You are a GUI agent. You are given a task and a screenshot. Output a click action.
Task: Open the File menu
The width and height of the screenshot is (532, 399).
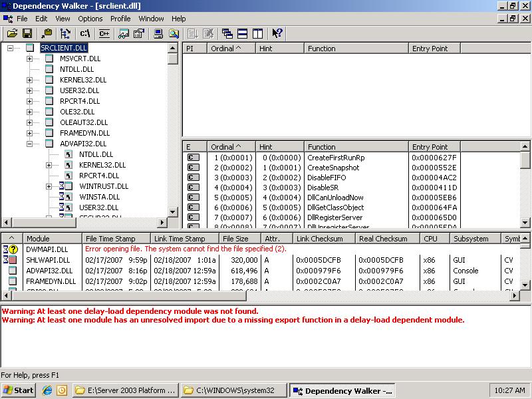[x=22, y=19]
